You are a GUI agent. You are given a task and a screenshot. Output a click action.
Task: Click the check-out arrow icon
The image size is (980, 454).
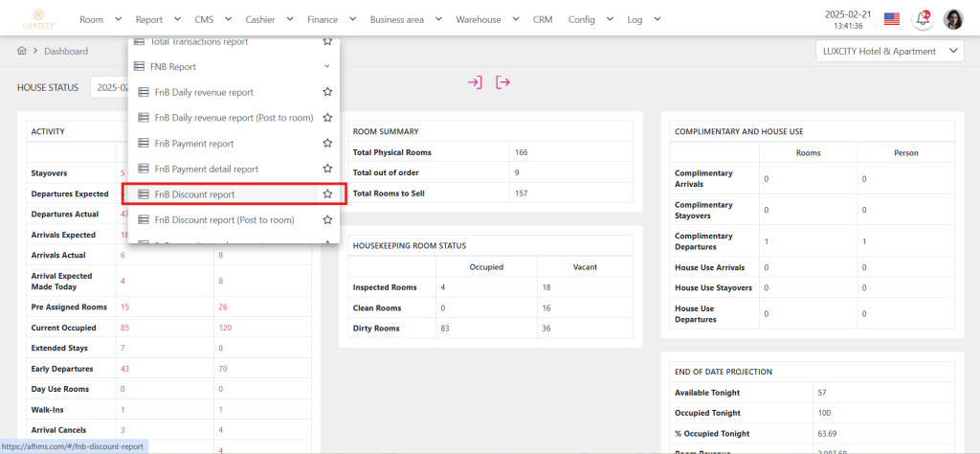(502, 82)
